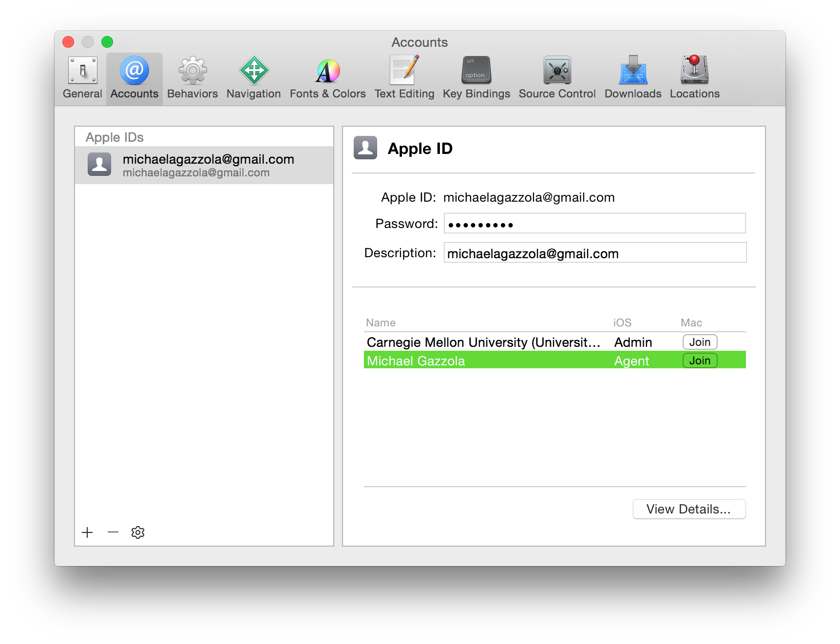The image size is (840, 644).
Task: Add a new account with plus button
Action: click(88, 532)
